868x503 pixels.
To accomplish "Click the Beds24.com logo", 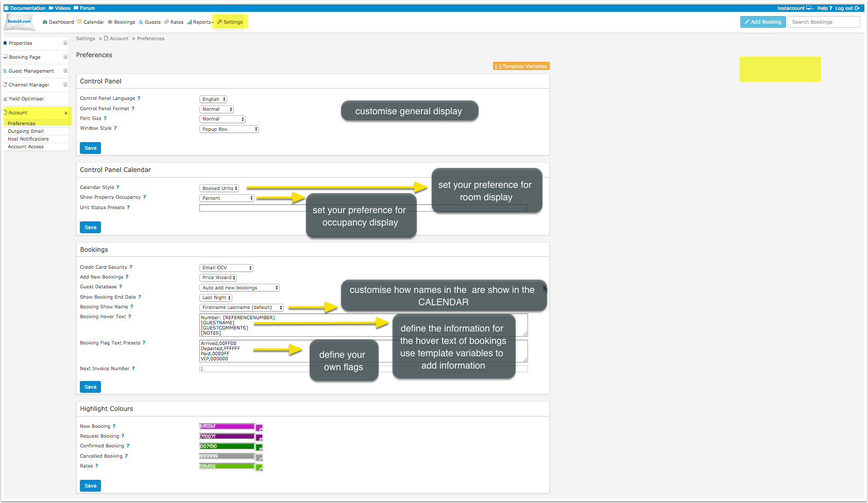I will coord(19,22).
